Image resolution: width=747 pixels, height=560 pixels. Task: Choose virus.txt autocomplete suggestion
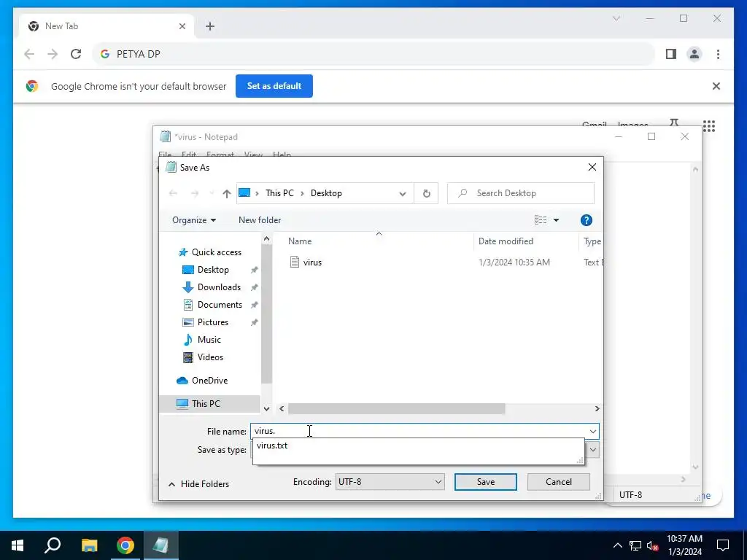(272, 446)
